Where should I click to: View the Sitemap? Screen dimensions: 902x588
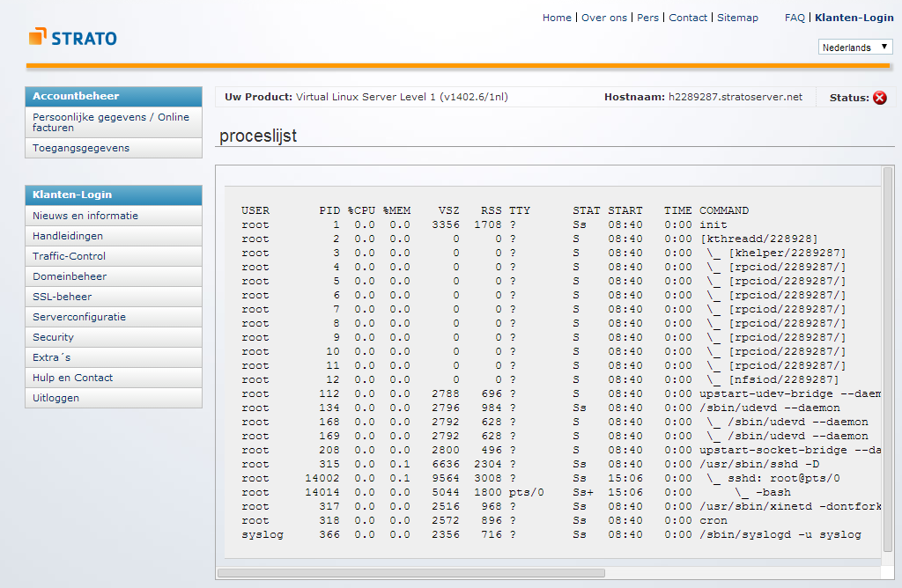coord(737,18)
